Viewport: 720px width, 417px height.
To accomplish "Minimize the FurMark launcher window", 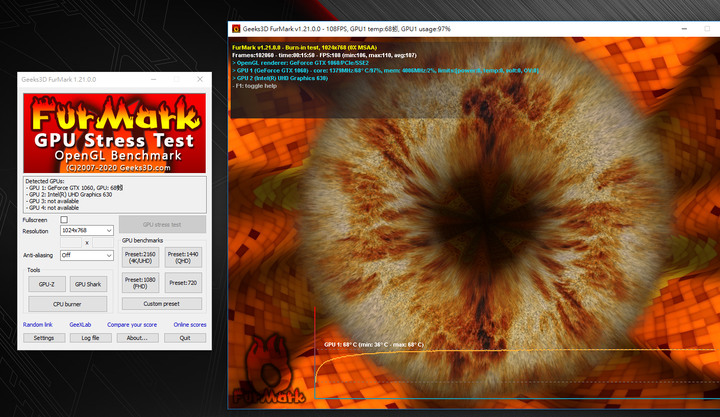I will tap(154, 79).
